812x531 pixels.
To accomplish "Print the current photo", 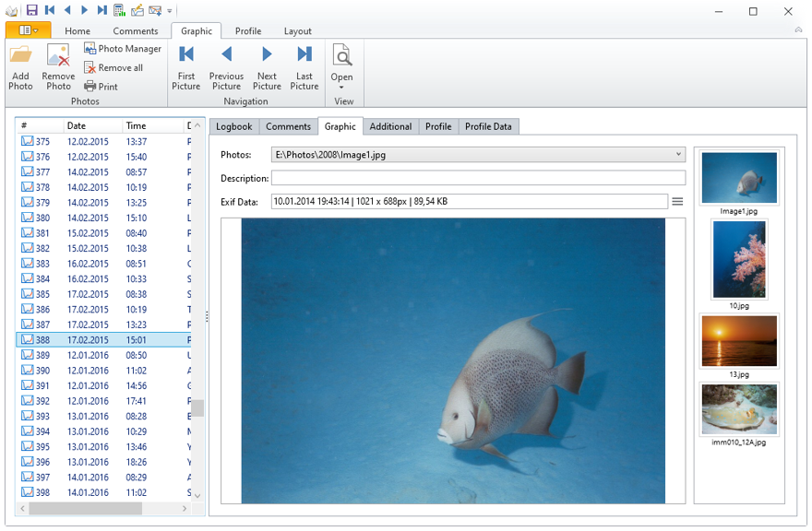I will click(x=101, y=87).
